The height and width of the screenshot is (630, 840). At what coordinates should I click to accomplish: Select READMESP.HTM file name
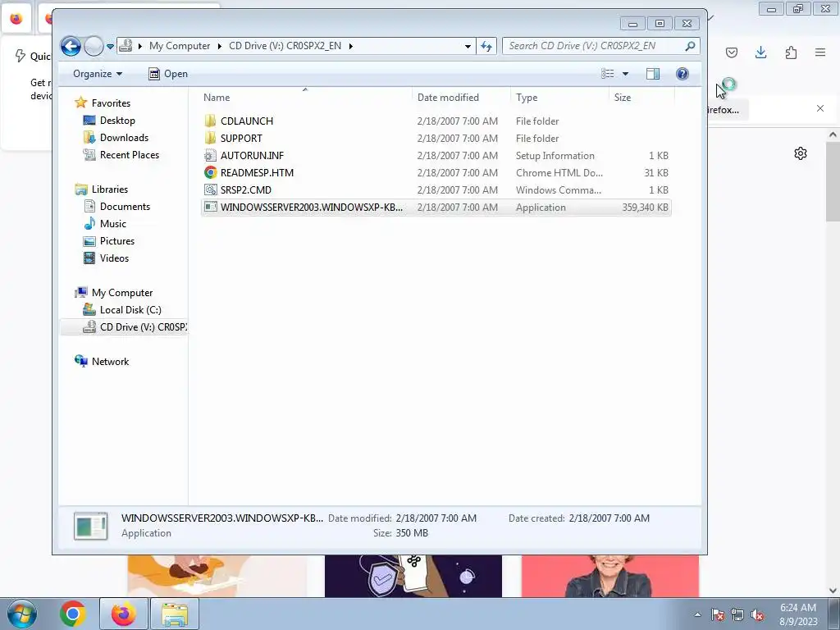[257, 172]
